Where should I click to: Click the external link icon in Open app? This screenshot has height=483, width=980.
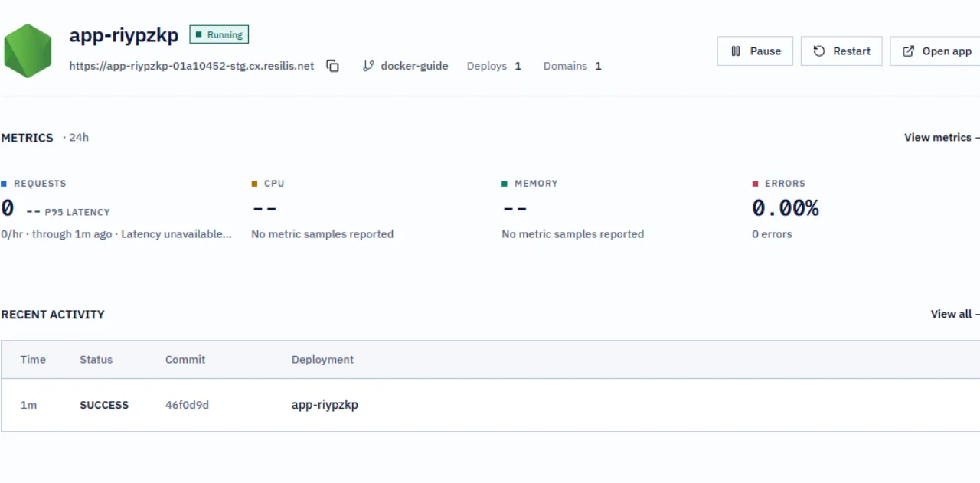click(909, 51)
